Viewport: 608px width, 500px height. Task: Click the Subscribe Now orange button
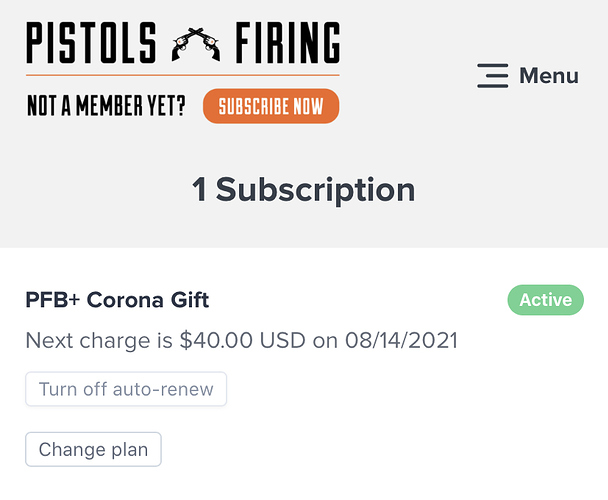point(271,106)
